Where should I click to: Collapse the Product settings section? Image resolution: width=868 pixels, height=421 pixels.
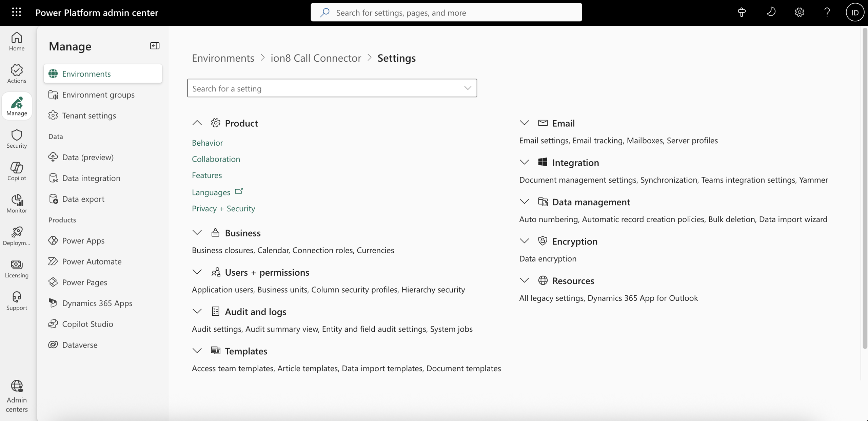[197, 123]
